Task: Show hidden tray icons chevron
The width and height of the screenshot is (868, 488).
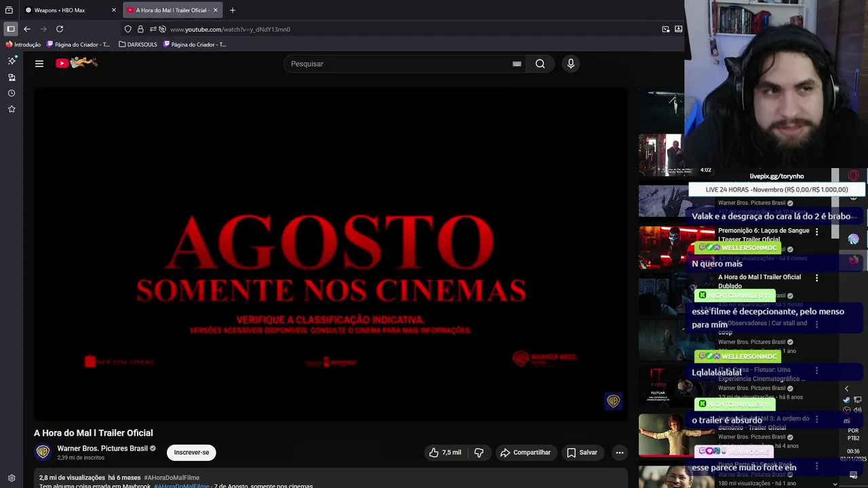Action: tap(846, 388)
